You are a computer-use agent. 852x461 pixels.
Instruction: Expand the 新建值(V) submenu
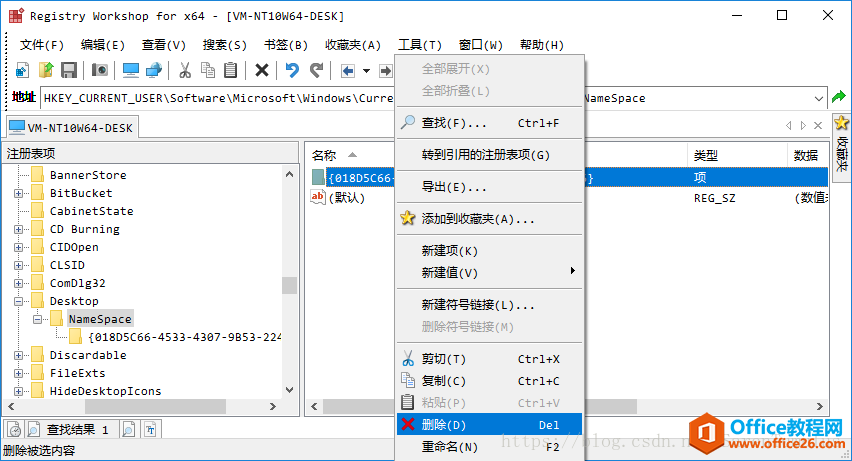[490, 272]
